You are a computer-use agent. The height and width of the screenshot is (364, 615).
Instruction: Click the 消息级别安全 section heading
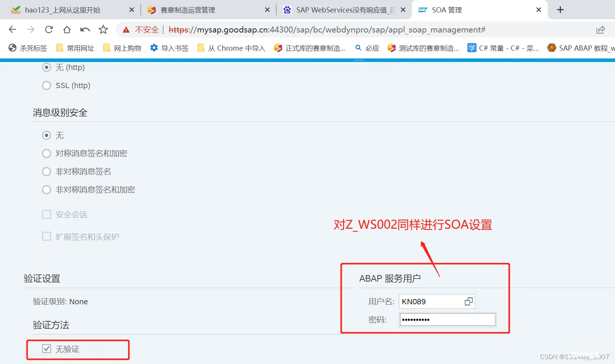pos(60,113)
